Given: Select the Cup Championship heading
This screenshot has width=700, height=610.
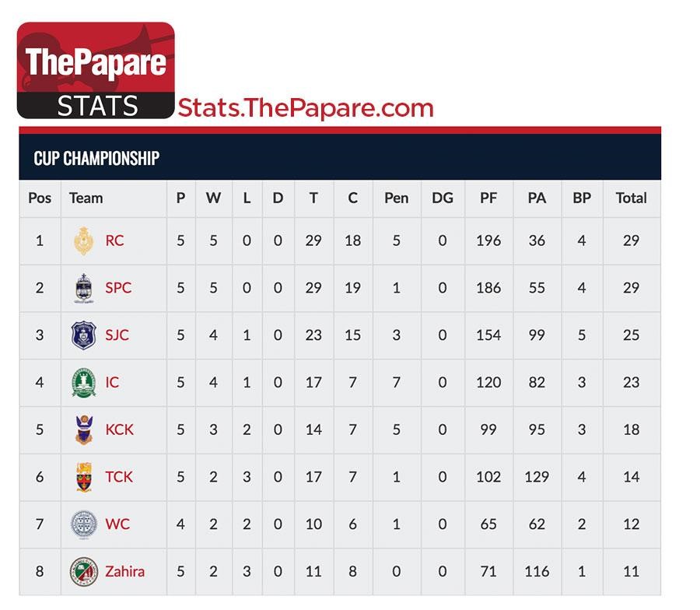Looking at the screenshot, I should click(x=96, y=159).
